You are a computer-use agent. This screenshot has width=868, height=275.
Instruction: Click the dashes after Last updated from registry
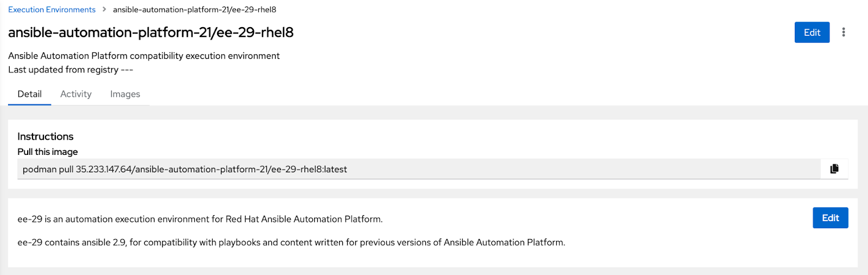[x=127, y=70]
